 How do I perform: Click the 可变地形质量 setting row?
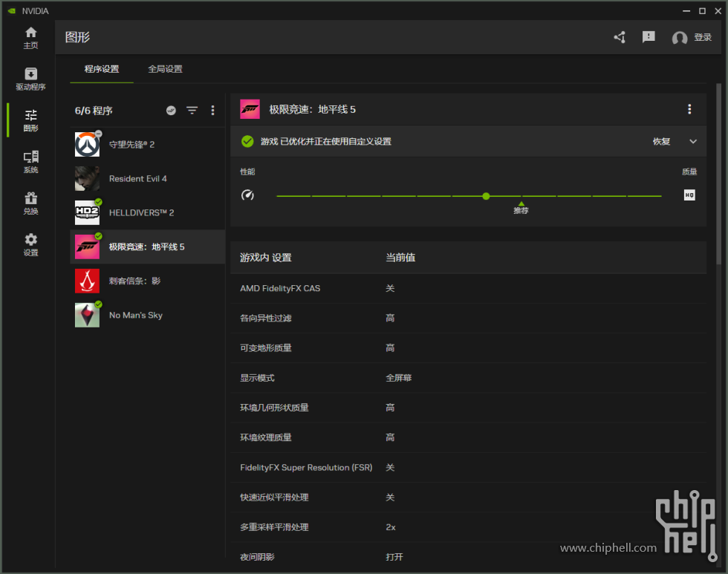(x=468, y=348)
